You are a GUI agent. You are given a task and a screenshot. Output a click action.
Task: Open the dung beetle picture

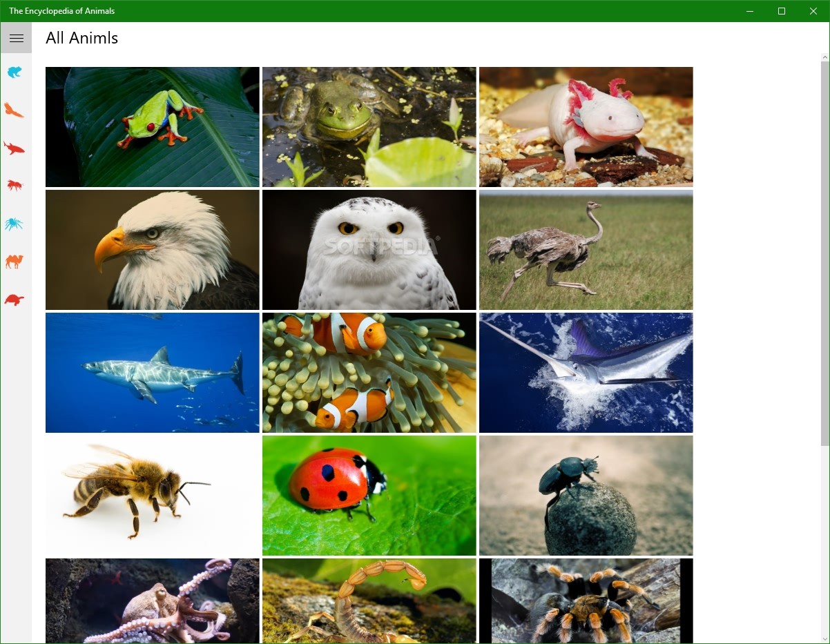pyautogui.click(x=586, y=496)
